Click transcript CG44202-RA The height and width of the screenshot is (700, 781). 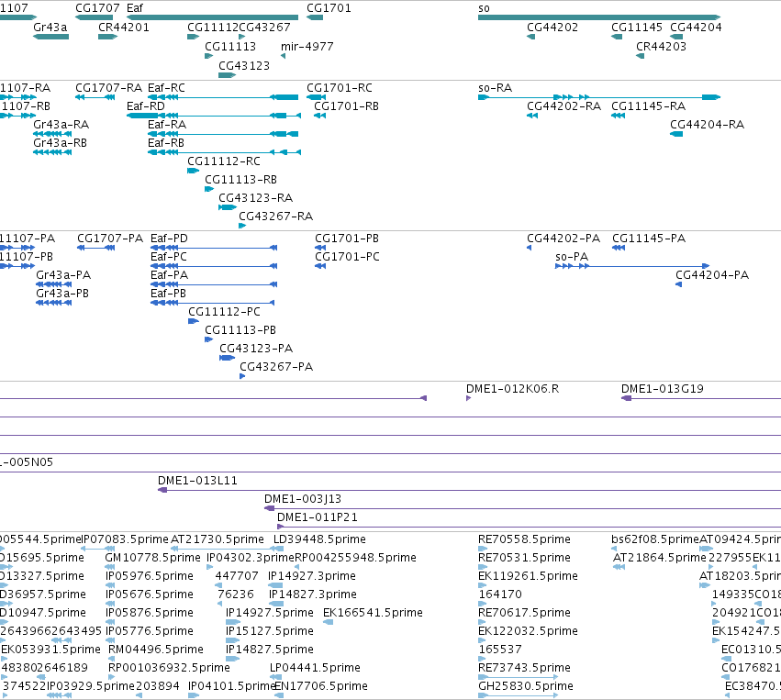[x=563, y=106]
